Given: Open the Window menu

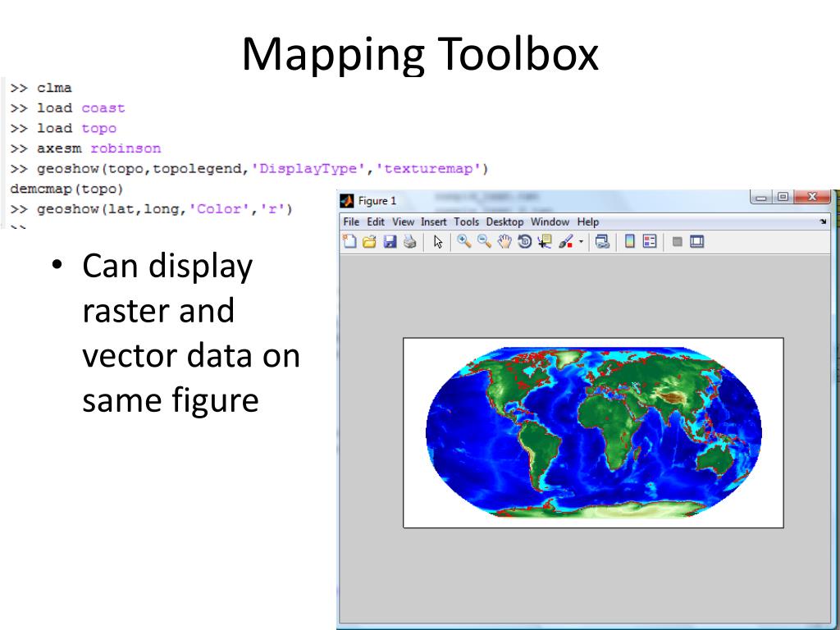Looking at the screenshot, I should (x=550, y=221).
